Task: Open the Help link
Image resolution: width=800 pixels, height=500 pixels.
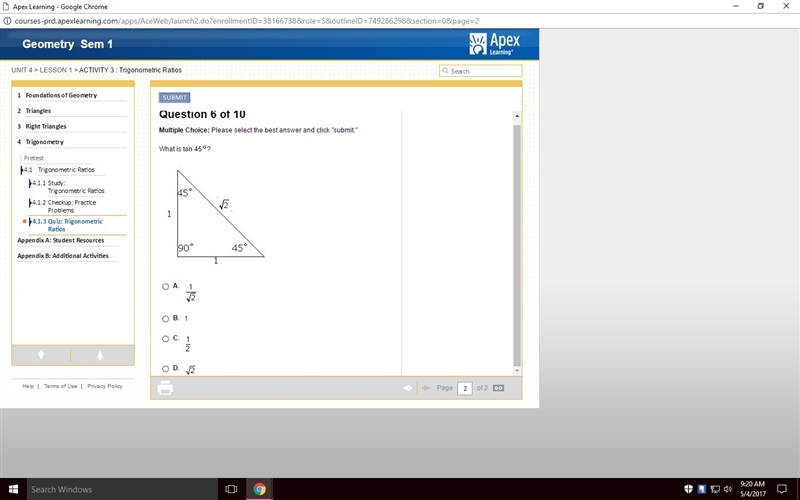Action: click(x=28, y=386)
